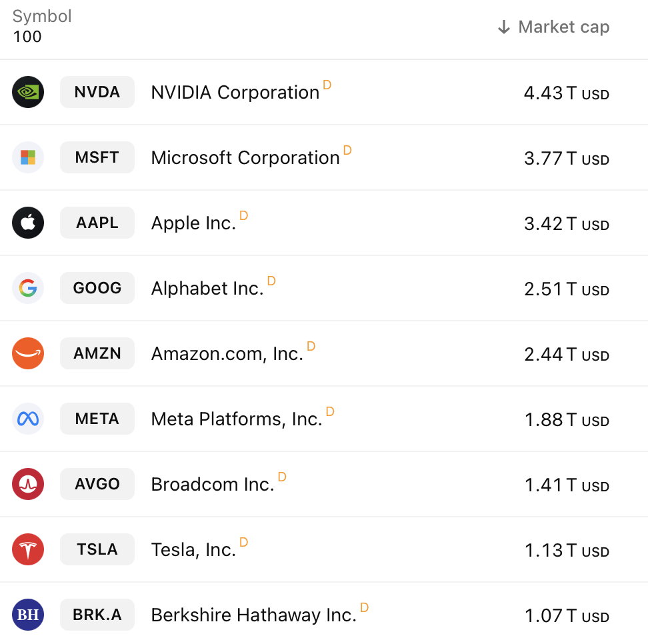Screen dimensions: 648x644
Task: Select the 1.88 T USD value
Action: 567,419
